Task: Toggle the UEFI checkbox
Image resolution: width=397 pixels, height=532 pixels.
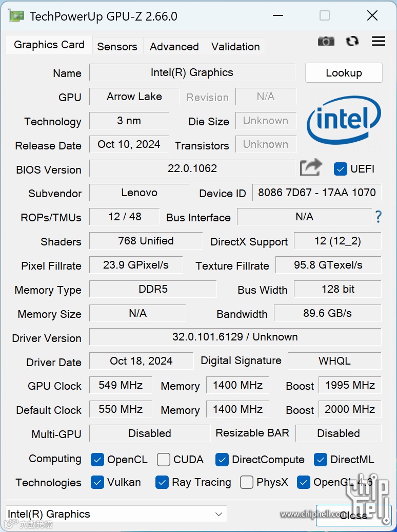Action: coord(340,168)
